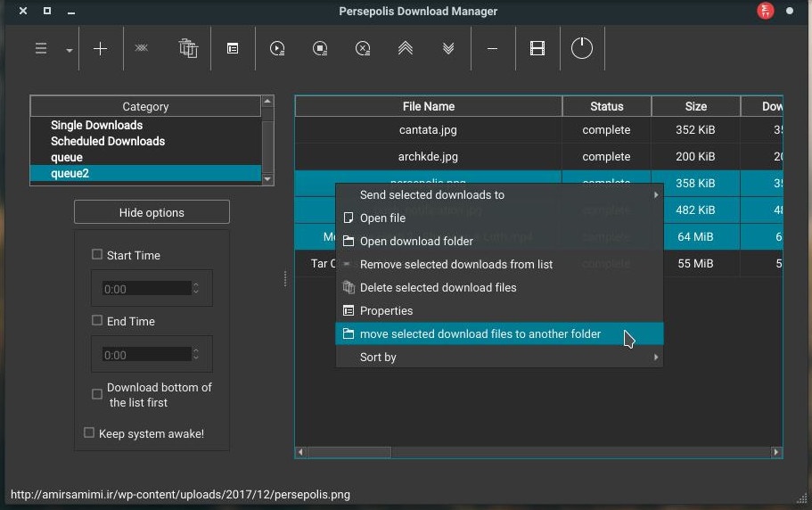Click the 358 KiB size cell
This screenshot has height=510, width=812.
(695, 184)
